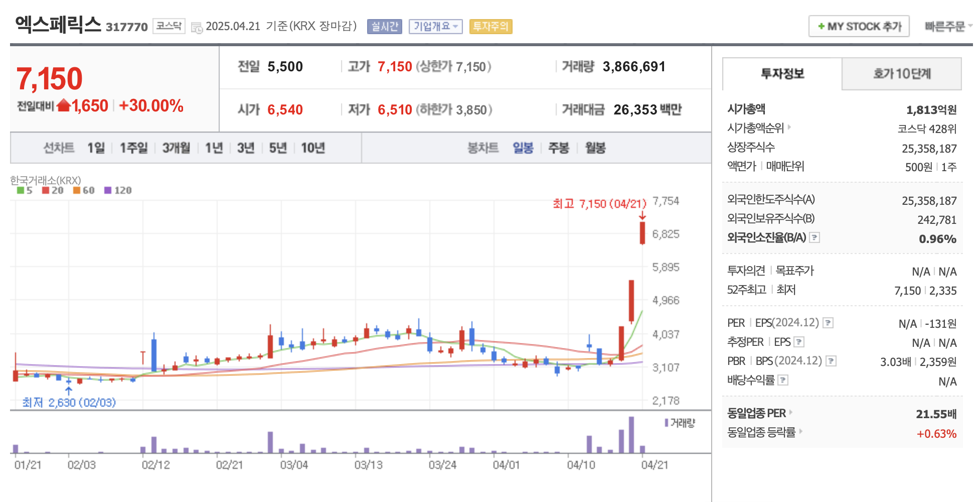Click the orange 60-day moving average legend swatch

[x=77, y=190]
